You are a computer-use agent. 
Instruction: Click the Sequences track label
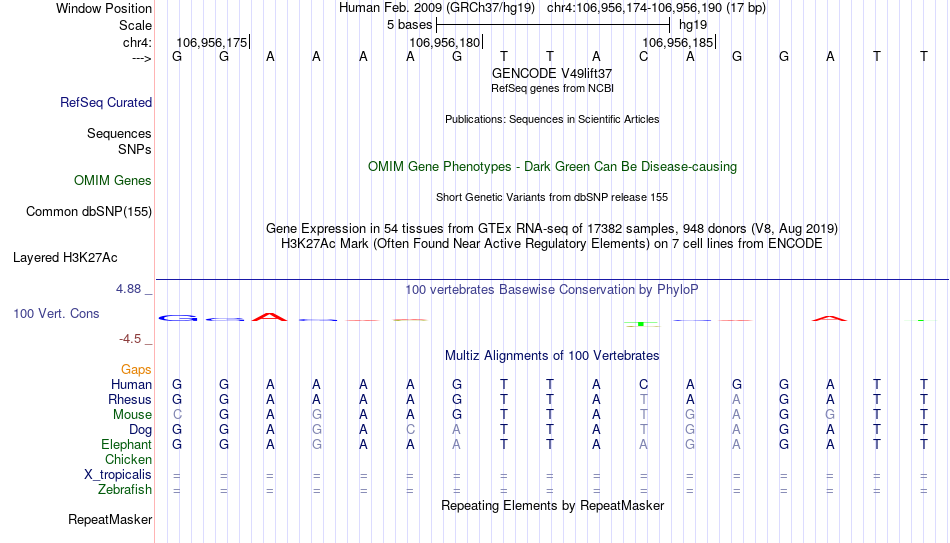[119, 133]
